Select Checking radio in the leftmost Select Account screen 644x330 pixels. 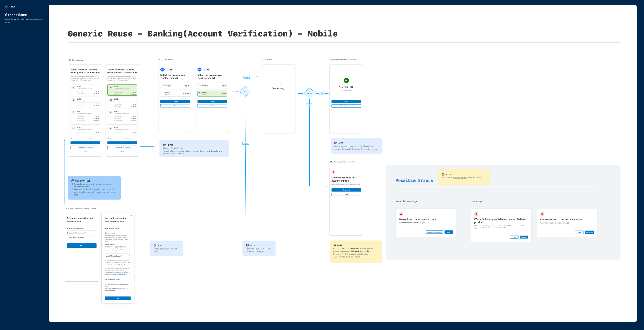(x=163, y=85)
